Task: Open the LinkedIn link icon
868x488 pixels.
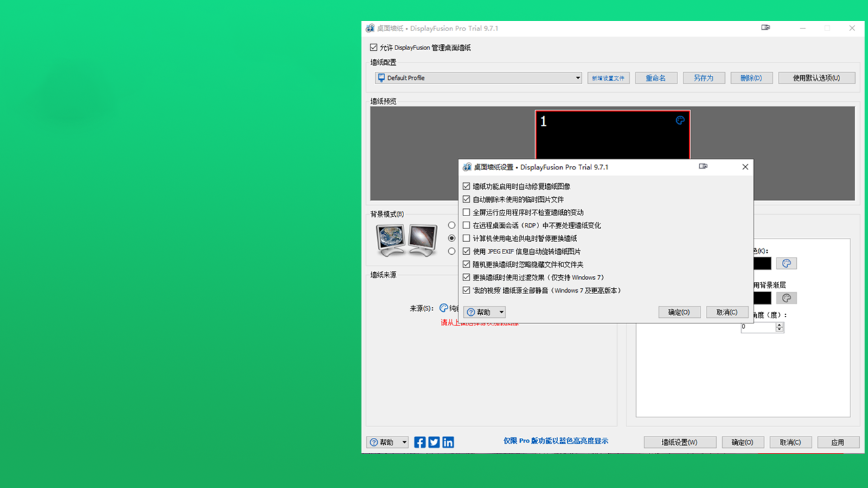Action: tap(448, 442)
